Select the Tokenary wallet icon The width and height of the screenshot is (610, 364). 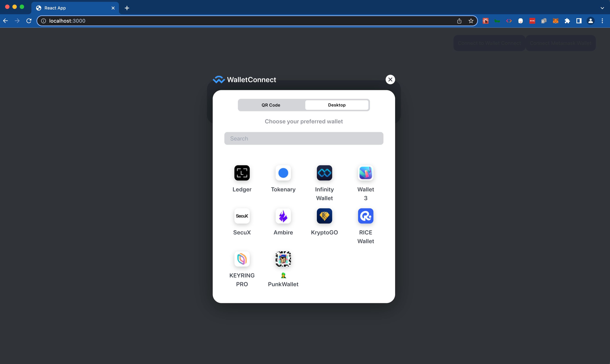[x=283, y=173]
